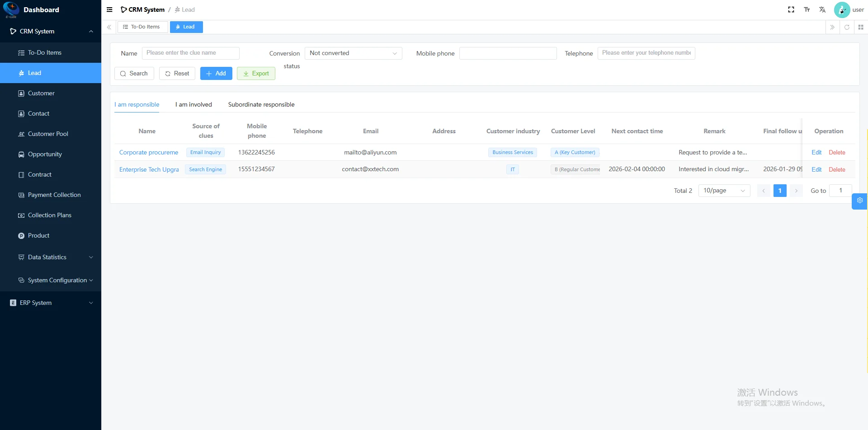Open Contract in sidebar
The height and width of the screenshot is (430, 868).
click(x=51, y=174)
